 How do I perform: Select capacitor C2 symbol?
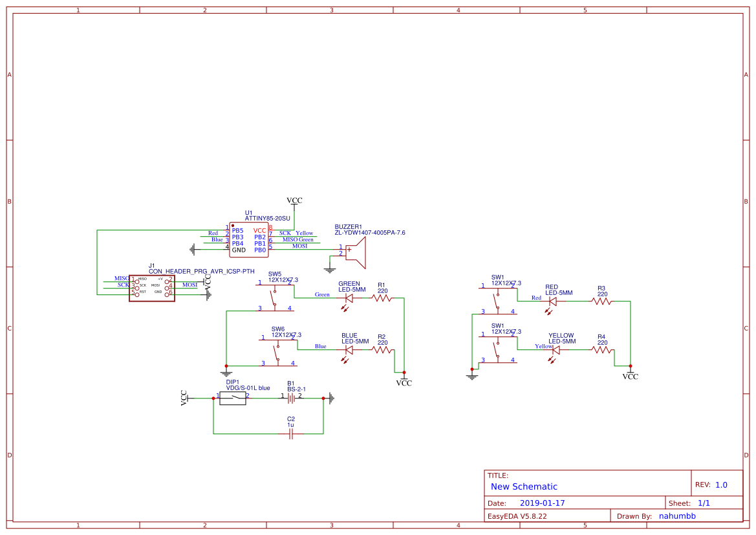tap(291, 433)
